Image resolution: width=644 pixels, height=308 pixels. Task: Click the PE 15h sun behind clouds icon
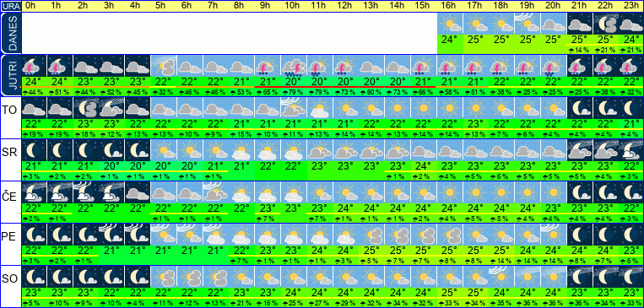point(423,235)
